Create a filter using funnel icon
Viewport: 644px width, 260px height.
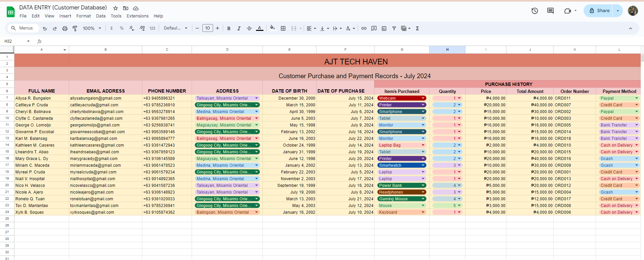pyautogui.click(x=394, y=29)
